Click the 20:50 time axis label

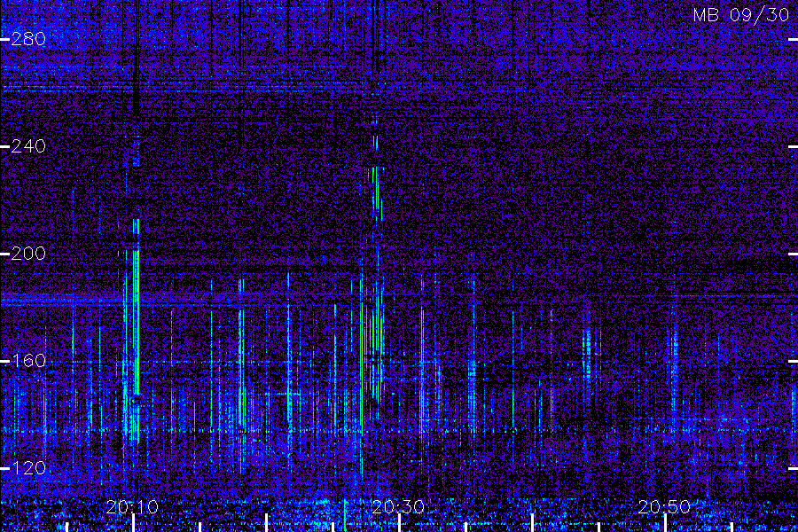point(664,507)
